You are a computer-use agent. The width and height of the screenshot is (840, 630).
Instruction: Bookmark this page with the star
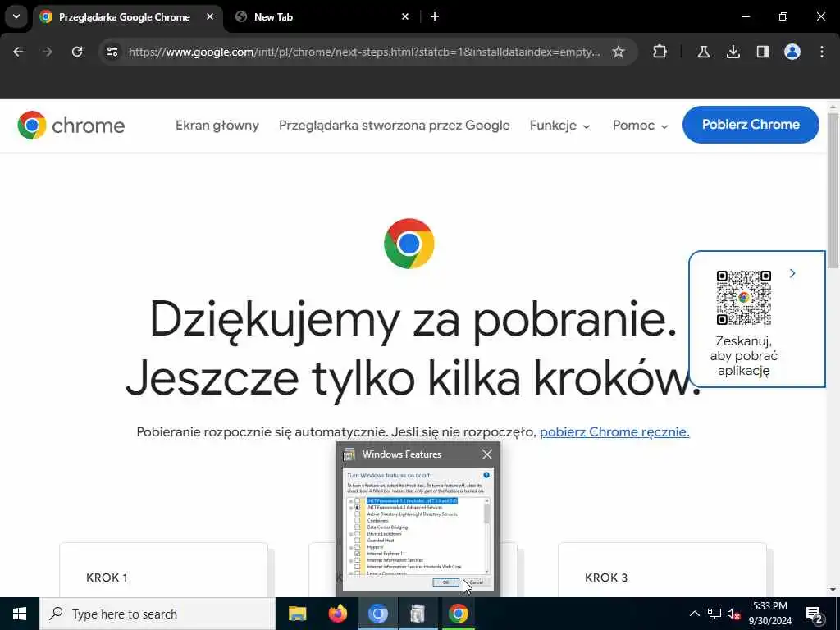[x=619, y=52]
